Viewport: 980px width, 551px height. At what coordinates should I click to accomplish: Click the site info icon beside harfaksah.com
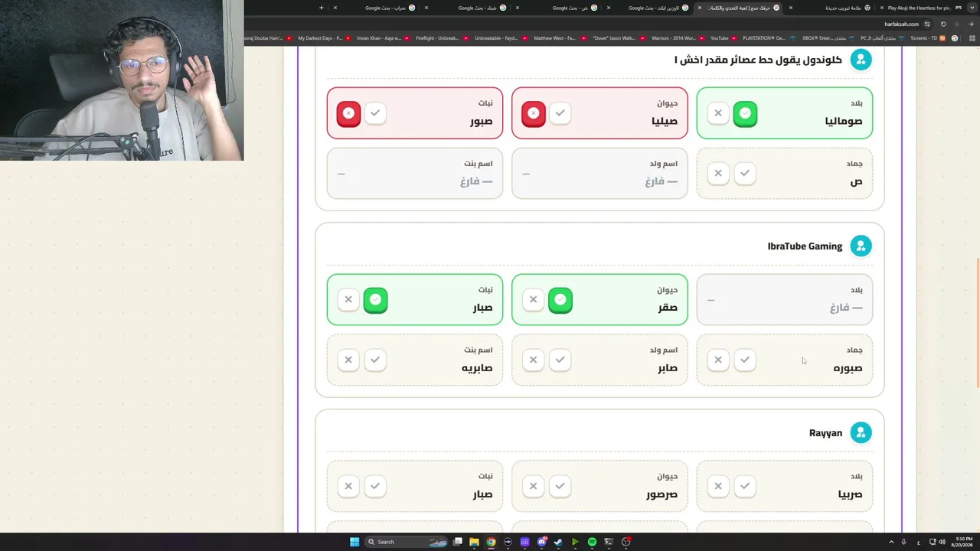click(x=927, y=24)
